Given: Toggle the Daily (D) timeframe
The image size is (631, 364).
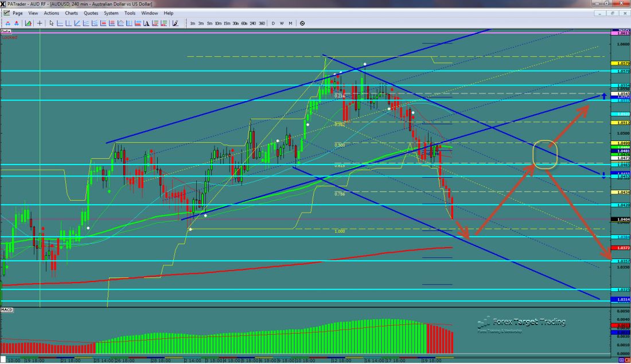Looking at the screenshot, I should click(273, 24).
